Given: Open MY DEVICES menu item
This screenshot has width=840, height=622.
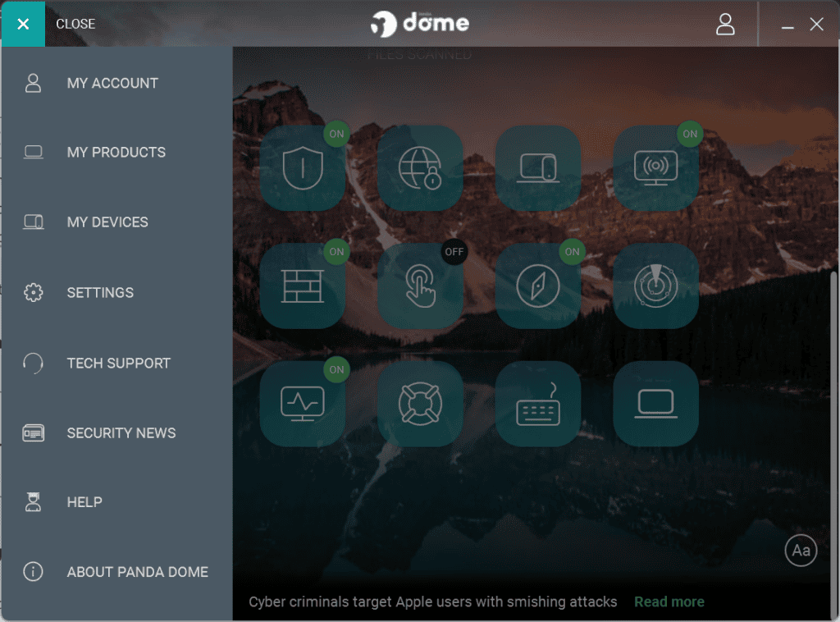Looking at the screenshot, I should pos(116,222).
